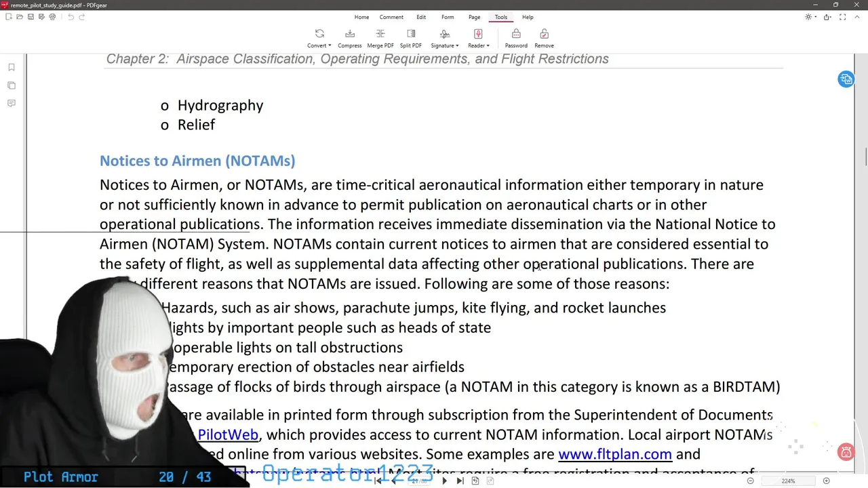Switch to the Edit tab
The image size is (868, 488).
click(x=421, y=17)
